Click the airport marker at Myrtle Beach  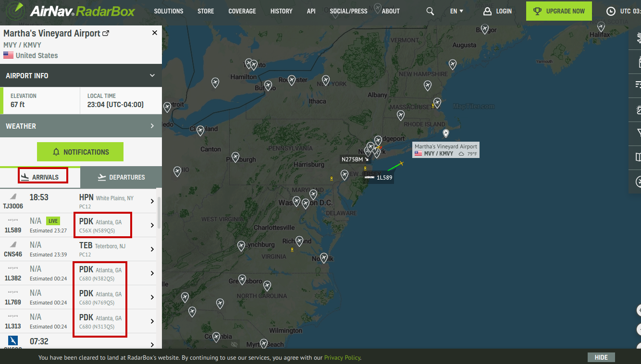pyautogui.click(x=264, y=343)
